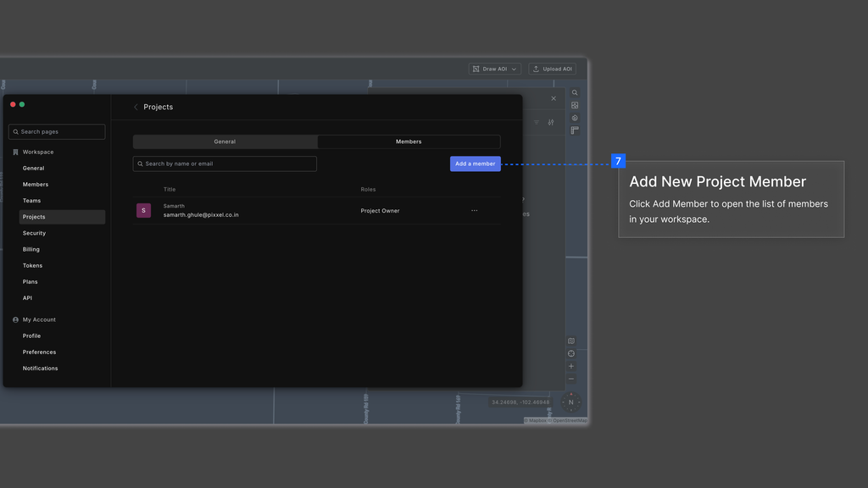Click the third tool icon in the map toolbar
The image size is (868, 488).
click(575, 118)
